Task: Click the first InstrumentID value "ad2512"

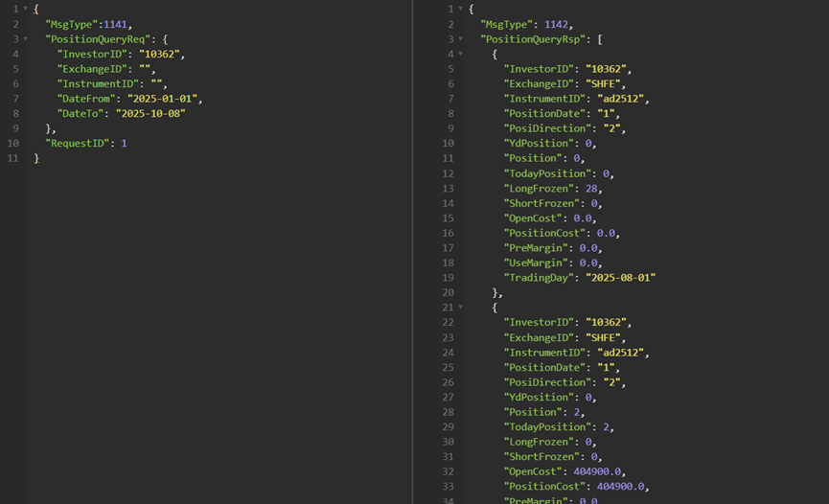Action: click(x=620, y=99)
